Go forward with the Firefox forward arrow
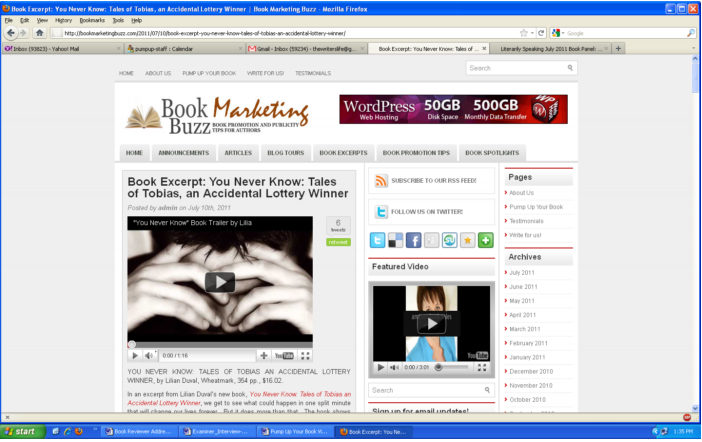Image resolution: width=702 pixels, height=442 pixels. coord(23,33)
